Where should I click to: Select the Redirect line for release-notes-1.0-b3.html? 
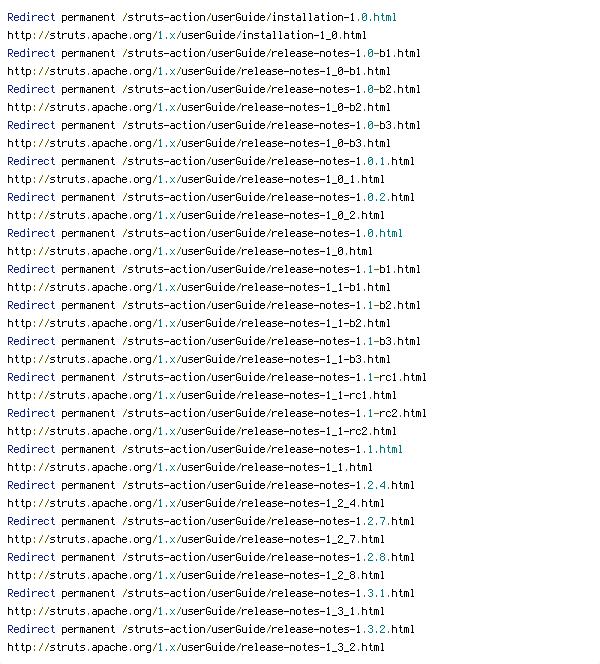click(214, 125)
